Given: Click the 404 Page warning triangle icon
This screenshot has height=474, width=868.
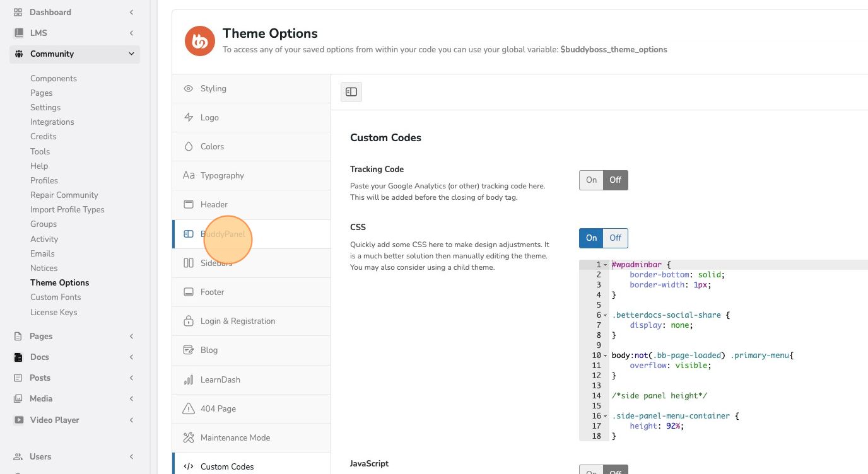Looking at the screenshot, I should [188, 408].
